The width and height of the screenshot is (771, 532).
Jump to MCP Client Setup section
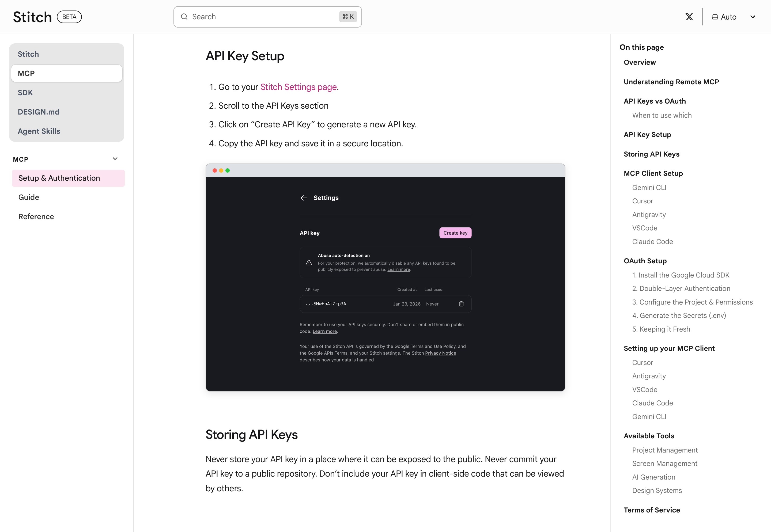(653, 173)
